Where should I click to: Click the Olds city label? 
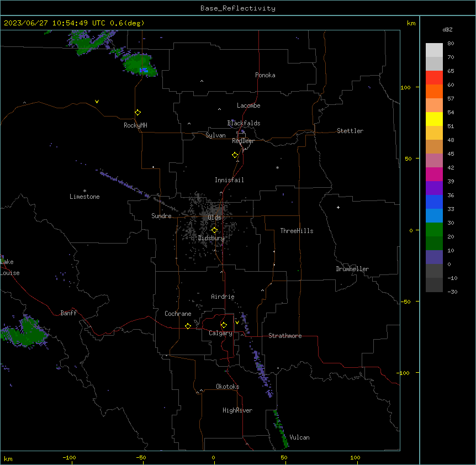(214, 218)
